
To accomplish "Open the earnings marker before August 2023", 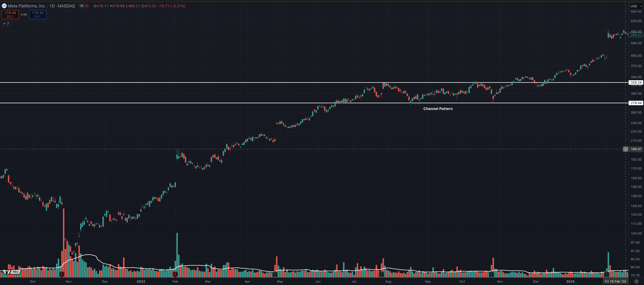I will click(x=381, y=274).
